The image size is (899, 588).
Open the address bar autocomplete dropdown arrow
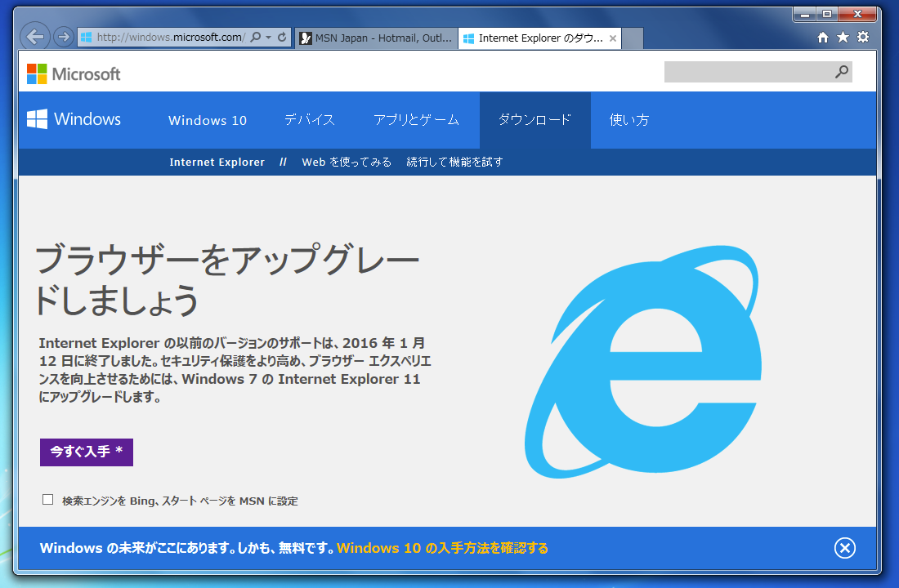268,38
